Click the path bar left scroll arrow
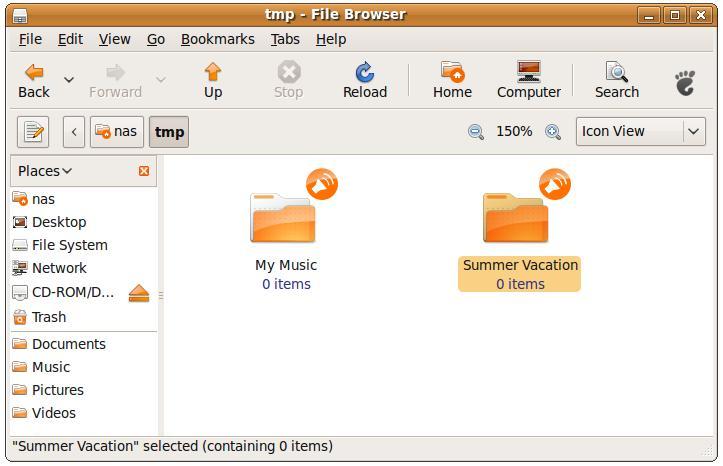Viewport: 723px width, 466px height. click(74, 132)
